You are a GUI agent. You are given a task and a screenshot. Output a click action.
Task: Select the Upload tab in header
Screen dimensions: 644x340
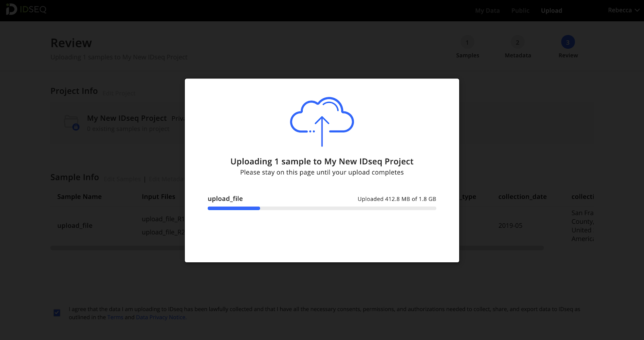click(x=551, y=10)
